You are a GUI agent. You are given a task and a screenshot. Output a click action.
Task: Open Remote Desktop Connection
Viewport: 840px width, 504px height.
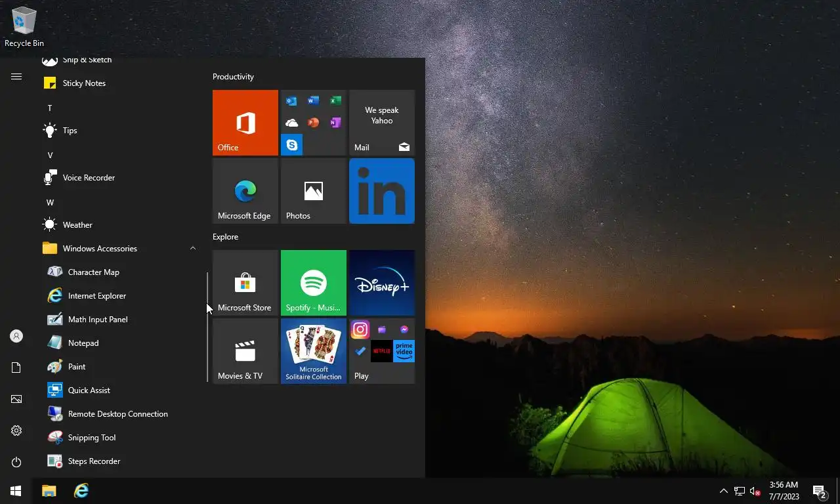[x=118, y=414]
